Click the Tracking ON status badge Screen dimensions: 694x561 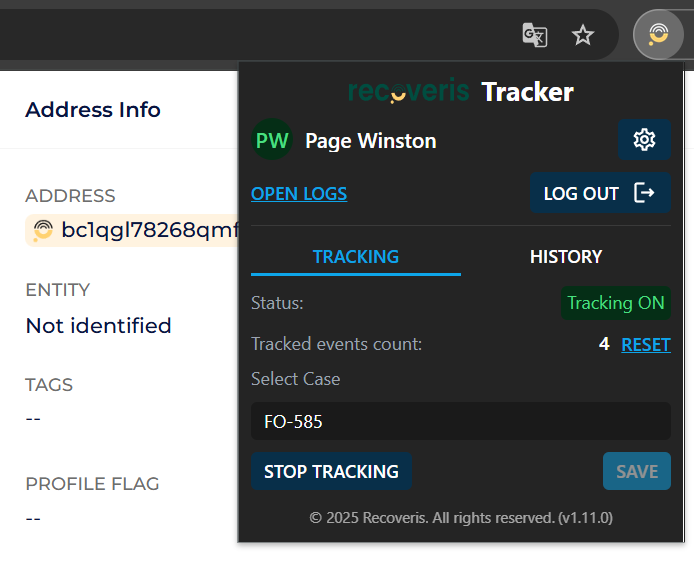pos(616,303)
